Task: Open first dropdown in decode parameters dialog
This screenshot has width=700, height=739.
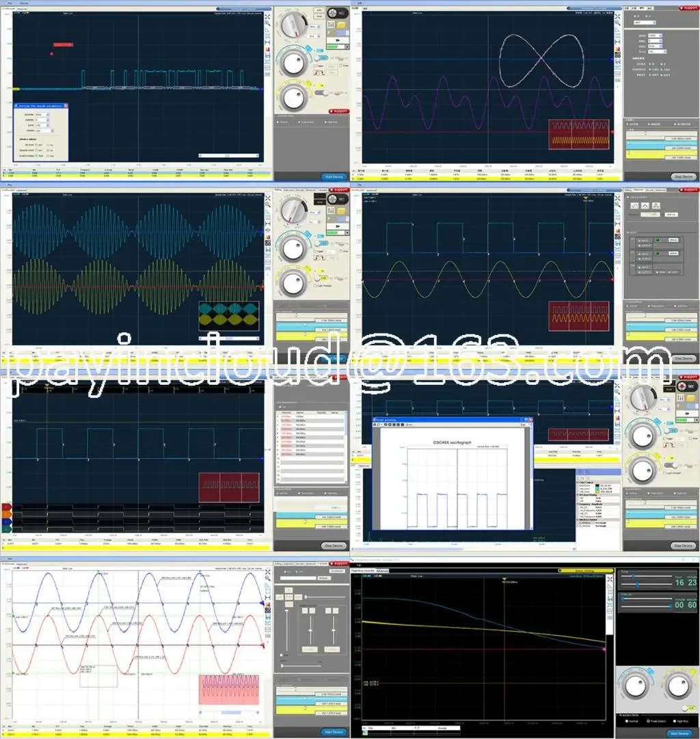Action: (x=42, y=115)
